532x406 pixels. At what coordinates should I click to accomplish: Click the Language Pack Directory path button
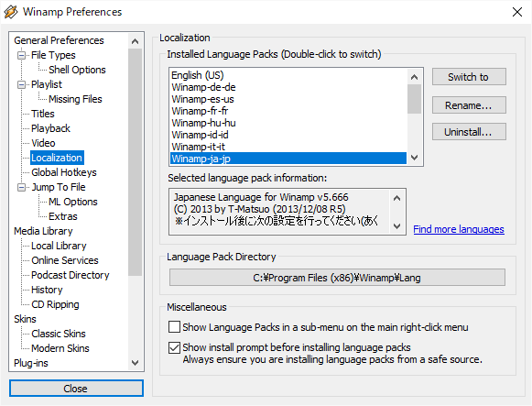click(x=337, y=278)
